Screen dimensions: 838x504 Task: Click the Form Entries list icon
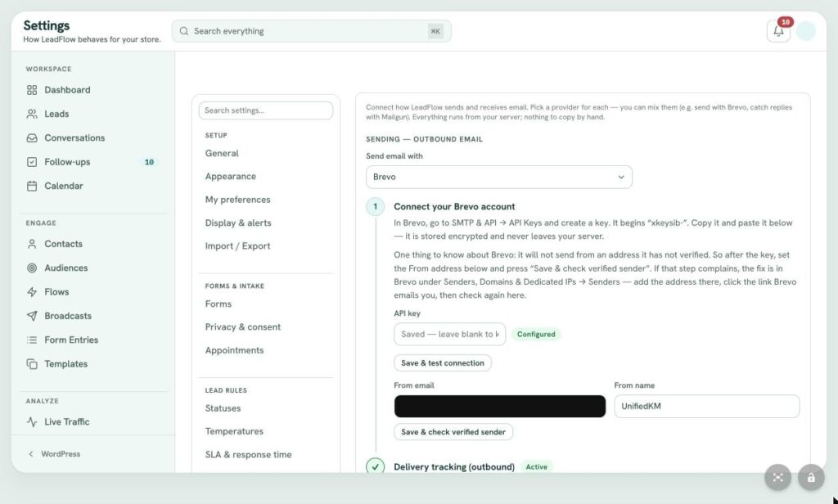click(32, 340)
